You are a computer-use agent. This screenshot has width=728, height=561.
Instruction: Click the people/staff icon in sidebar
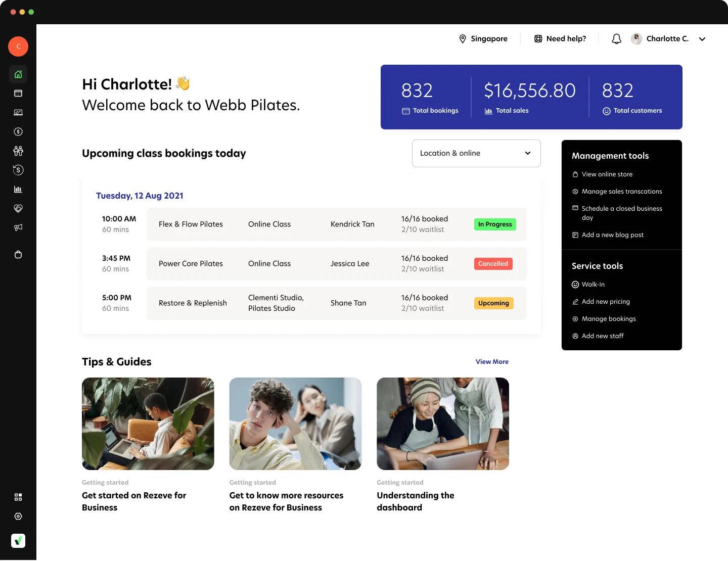[x=18, y=151]
